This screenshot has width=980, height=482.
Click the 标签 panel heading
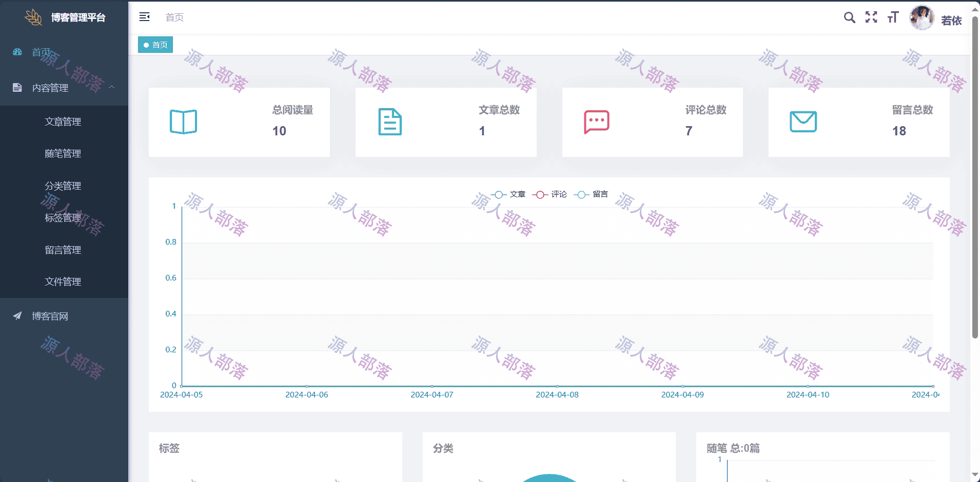[x=169, y=448]
